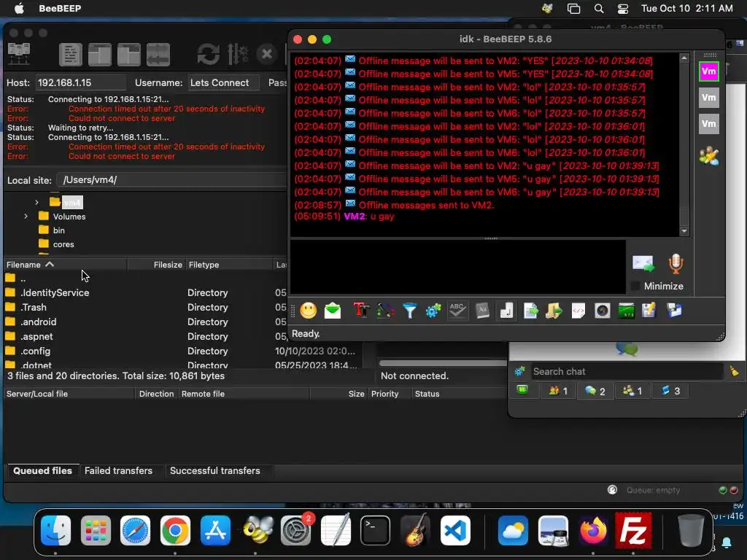This screenshot has height=560, width=747.
Task: Click gear icon left of Search chat
Action: click(x=519, y=371)
